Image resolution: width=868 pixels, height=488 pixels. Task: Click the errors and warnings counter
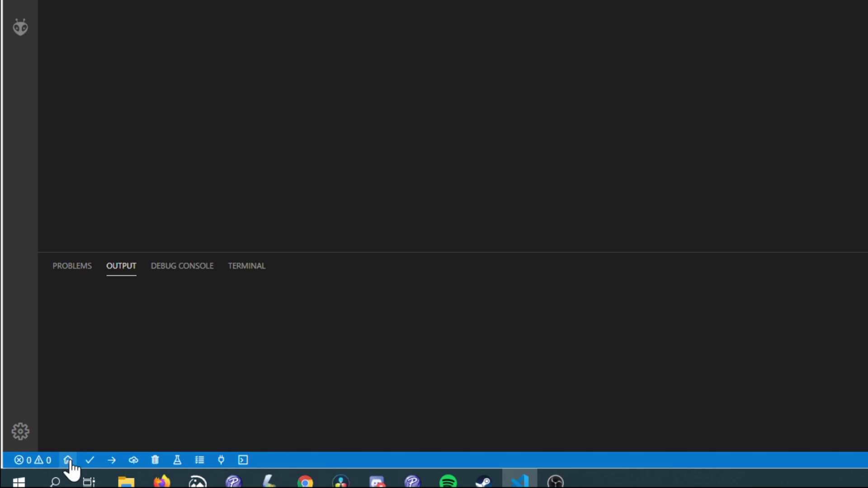pyautogui.click(x=33, y=460)
